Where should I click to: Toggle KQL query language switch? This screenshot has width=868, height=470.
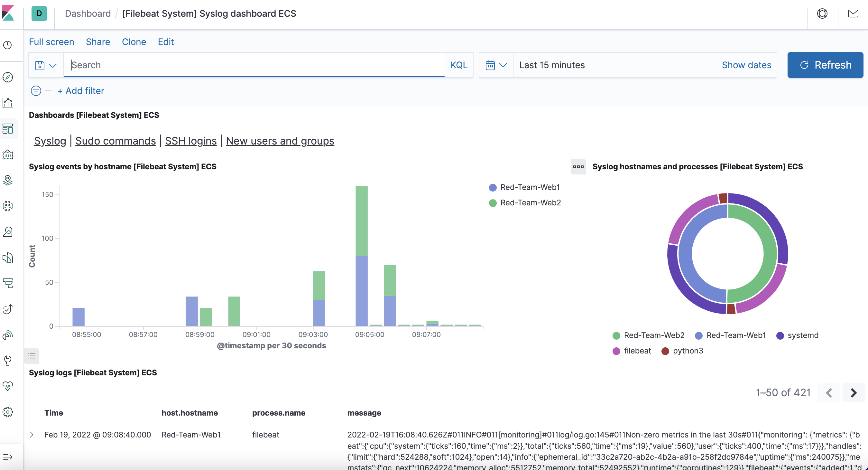[x=459, y=65]
